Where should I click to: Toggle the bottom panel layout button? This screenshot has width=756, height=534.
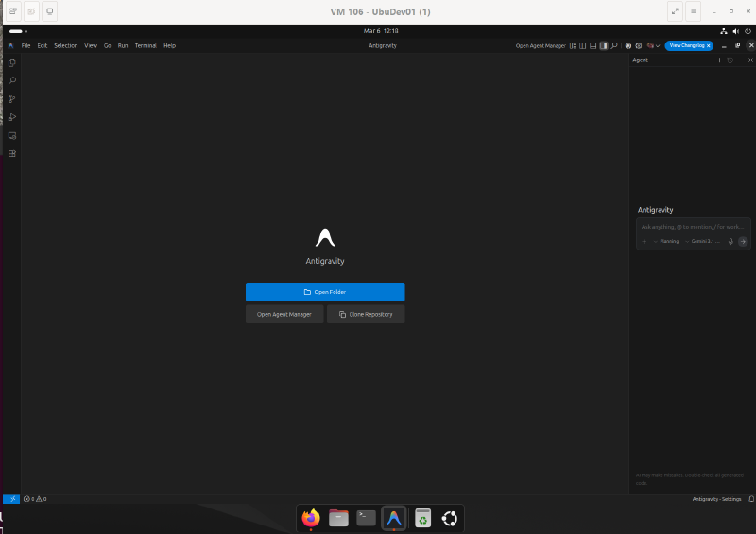click(x=593, y=45)
